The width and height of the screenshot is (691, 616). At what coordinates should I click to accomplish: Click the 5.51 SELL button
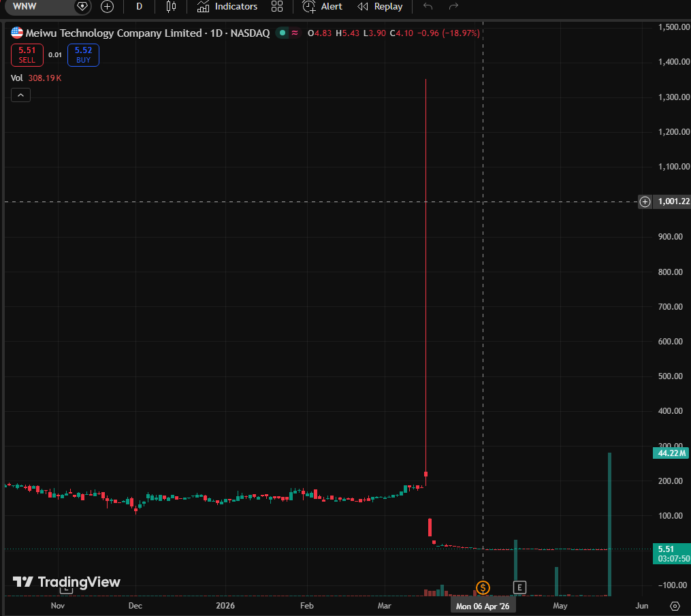click(x=27, y=55)
